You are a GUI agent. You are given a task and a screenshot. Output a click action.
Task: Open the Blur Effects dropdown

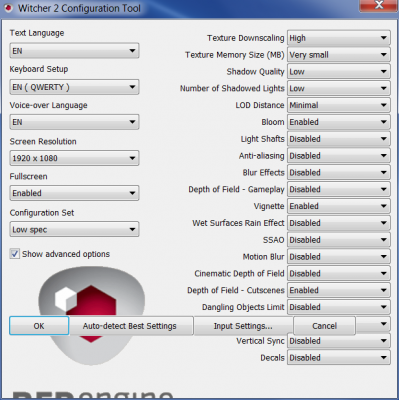(x=338, y=173)
